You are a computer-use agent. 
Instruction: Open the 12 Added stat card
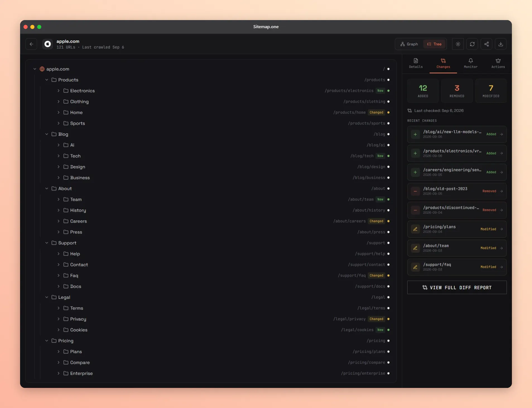coord(423,91)
